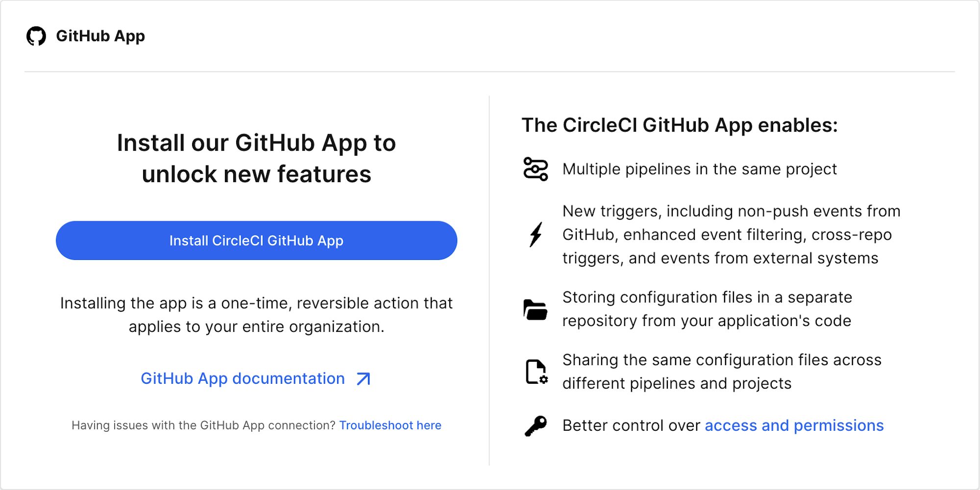This screenshot has width=980, height=490.
Task: Click the 'Sharing the same configuration files' text
Action: 722,372
